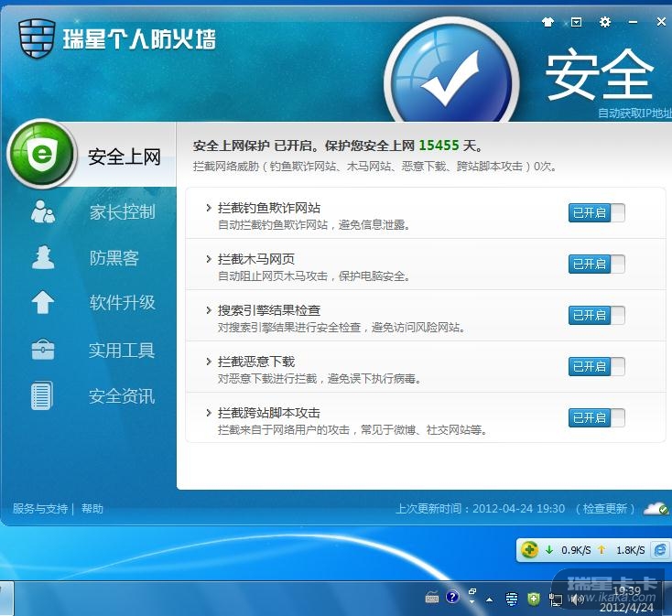The image size is (672, 616).
Task: Toggle off 拦截木马网页 switch
Action: point(597,264)
